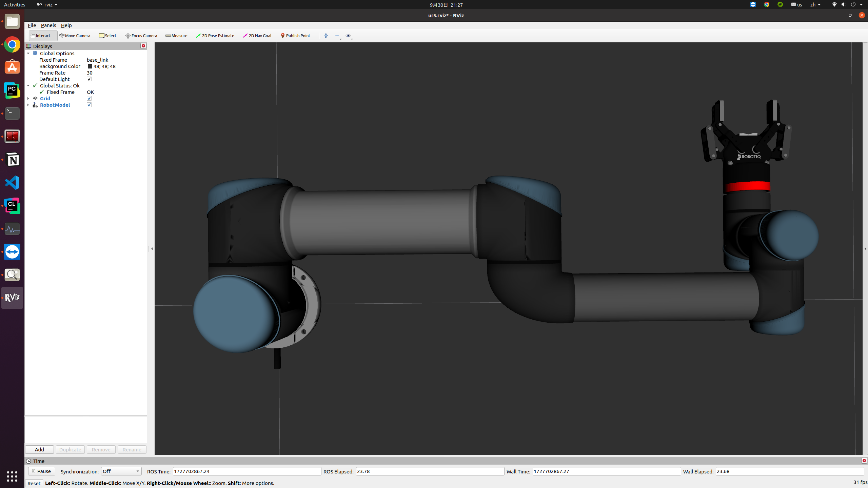
Task: Click the RViz icon in the dock
Action: click(12, 298)
